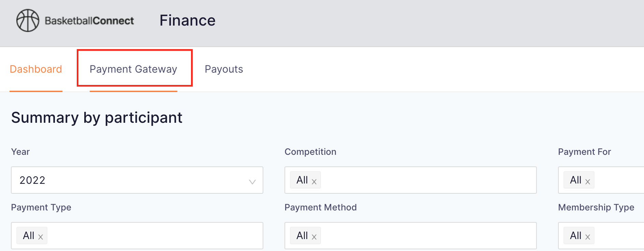The image size is (644, 251).
Task: Remove the All tag in Payment For filter
Action: click(x=588, y=182)
